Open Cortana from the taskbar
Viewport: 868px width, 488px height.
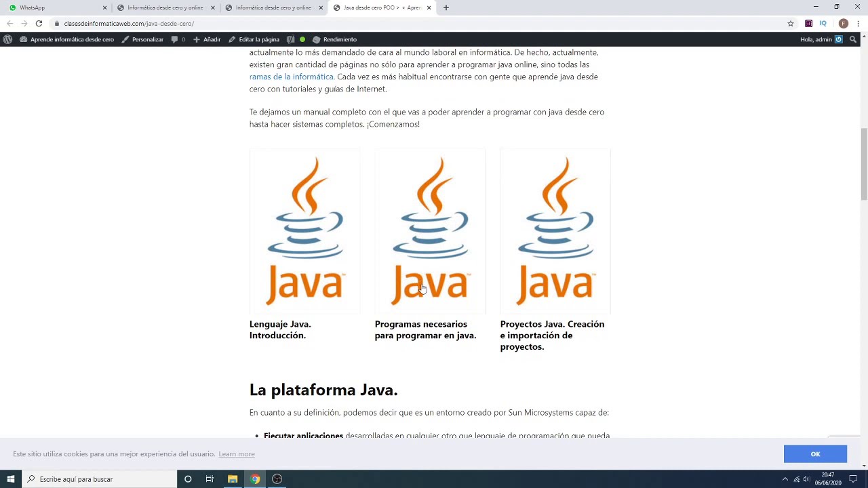click(188, 479)
